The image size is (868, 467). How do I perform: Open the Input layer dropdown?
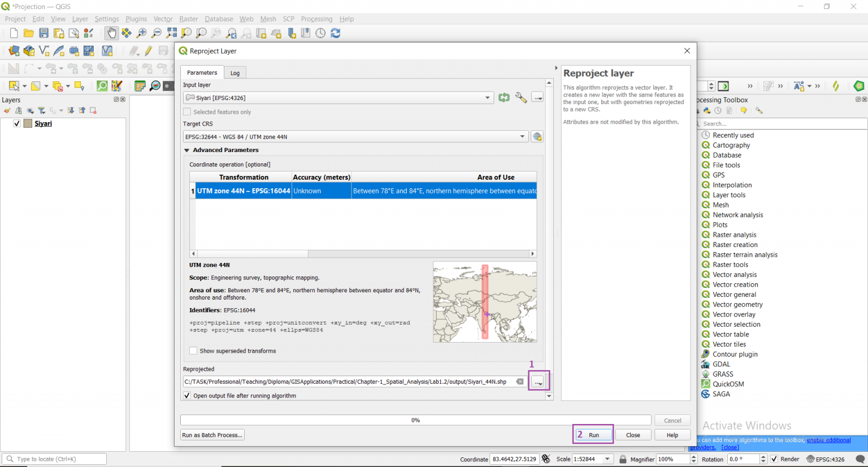tap(487, 97)
